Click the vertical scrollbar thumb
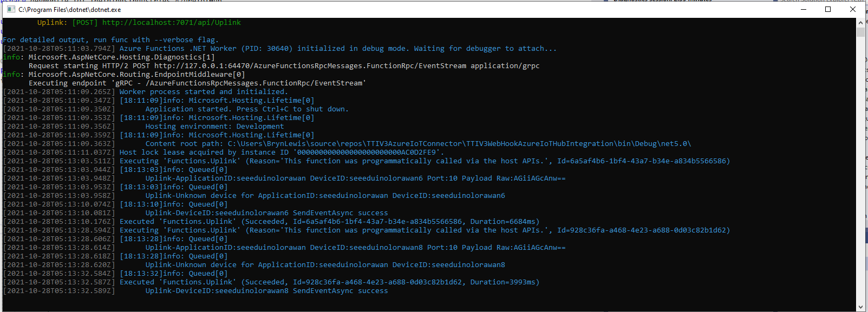The width and height of the screenshot is (868, 312). tap(860, 32)
